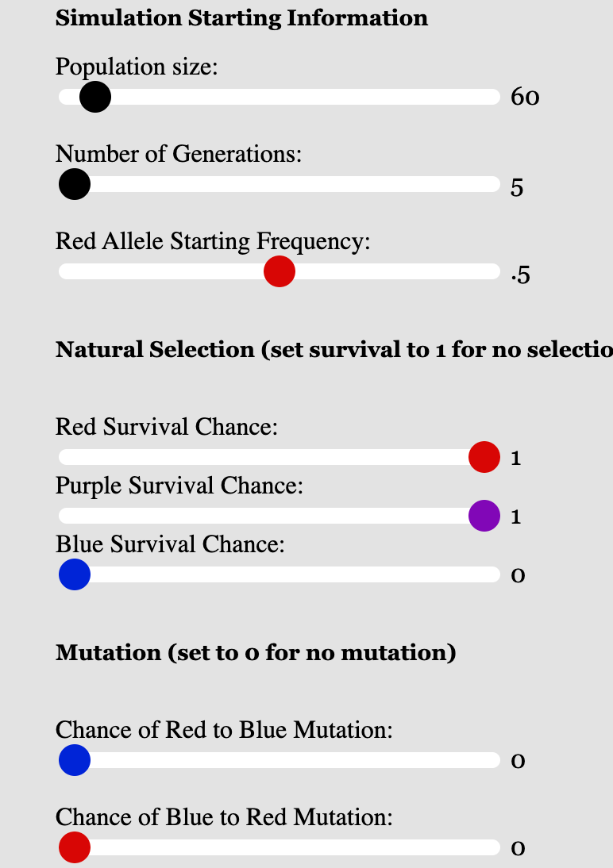Image resolution: width=613 pixels, height=868 pixels.
Task: Click the "Chance of Red to Blue Mutation:" label
Action: [224, 729]
